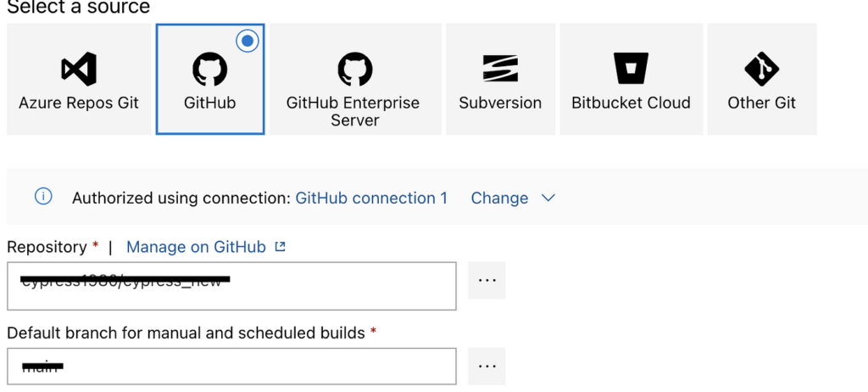Focus the Default branch input field
The width and height of the screenshot is (868, 392).
[x=231, y=366]
